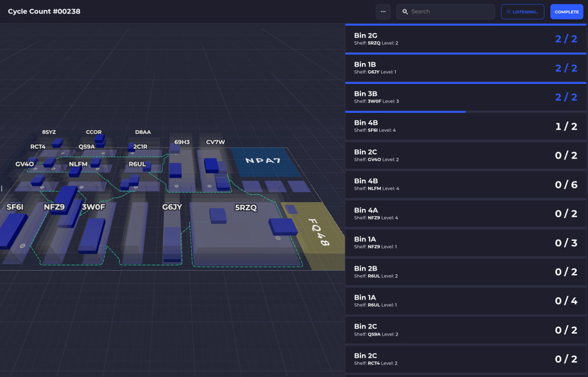The image size is (588, 377).
Task: Click the R6UL shelf label on map
Action: click(x=137, y=164)
